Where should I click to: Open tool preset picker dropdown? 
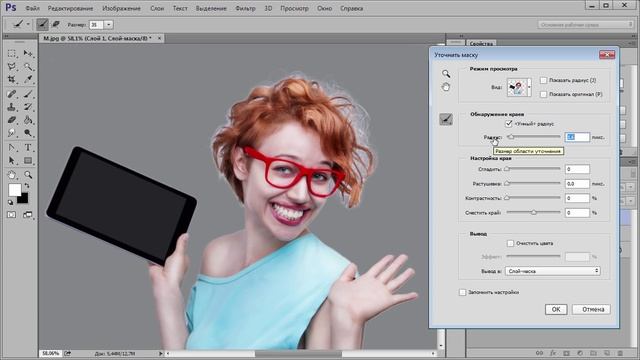point(28,24)
